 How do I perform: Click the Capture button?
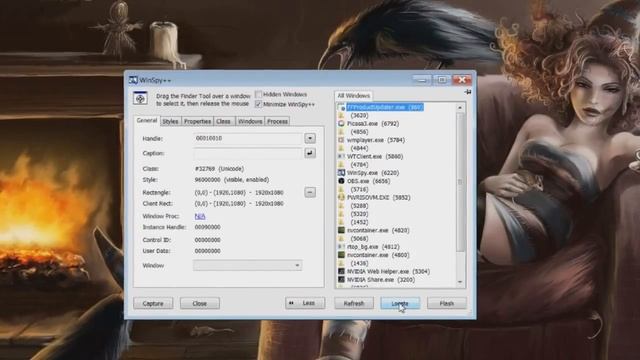tap(153, 303)
